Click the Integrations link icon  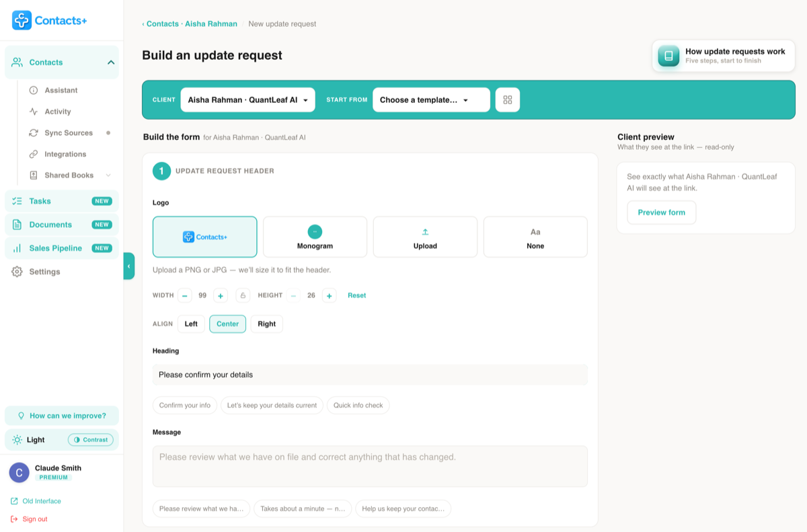point(34,154)
